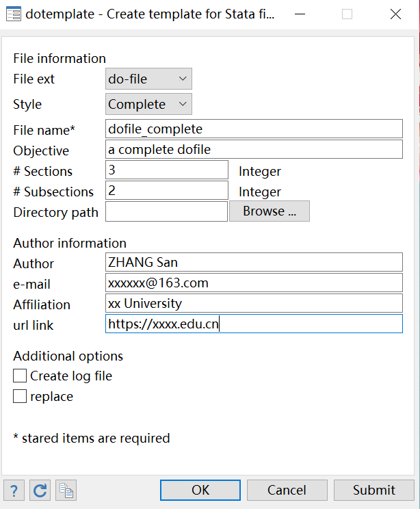Screen dimensions: 420x509
Task: Expand the Style dropdown showing Complete
Action: (149, 104)
